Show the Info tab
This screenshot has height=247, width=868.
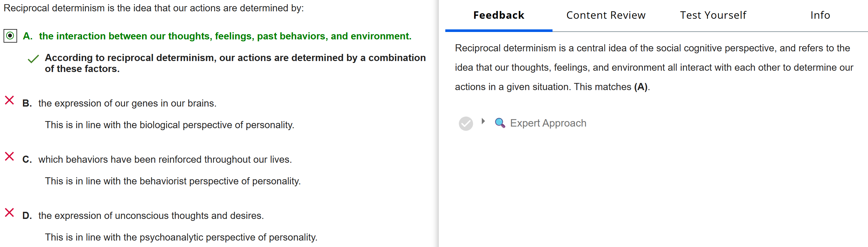[x=820, y=15]
